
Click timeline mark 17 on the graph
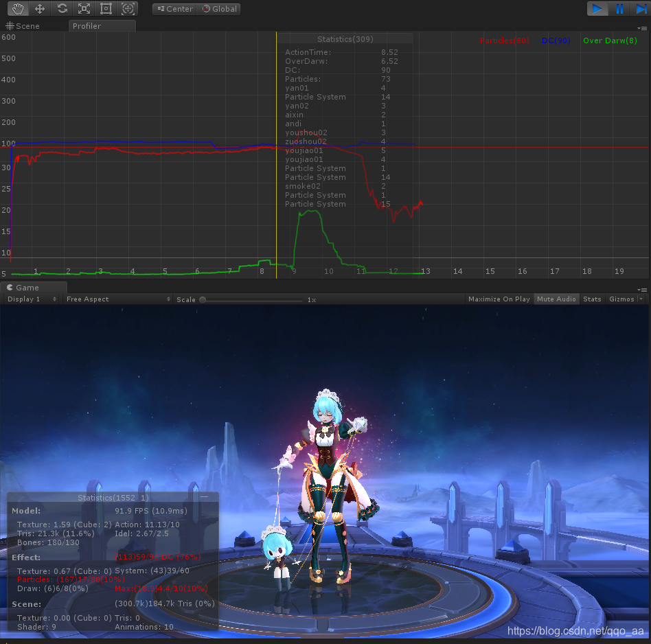click(555, 271)
